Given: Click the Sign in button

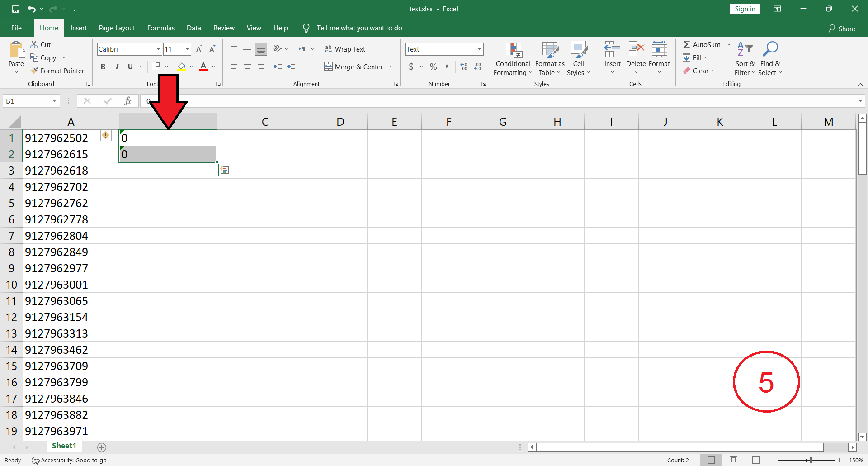Looking at the screenshot, I should 745,9.
